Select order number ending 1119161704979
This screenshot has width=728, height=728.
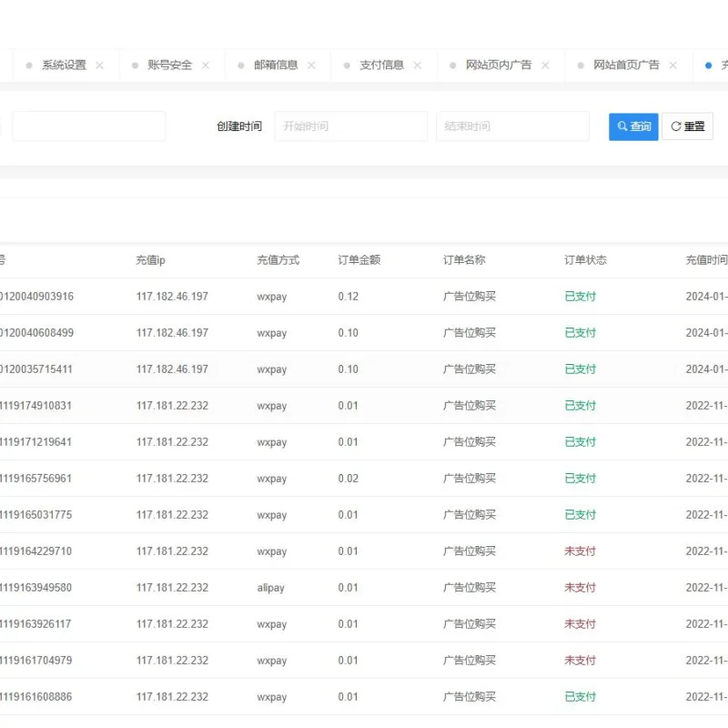click(35, 661)
